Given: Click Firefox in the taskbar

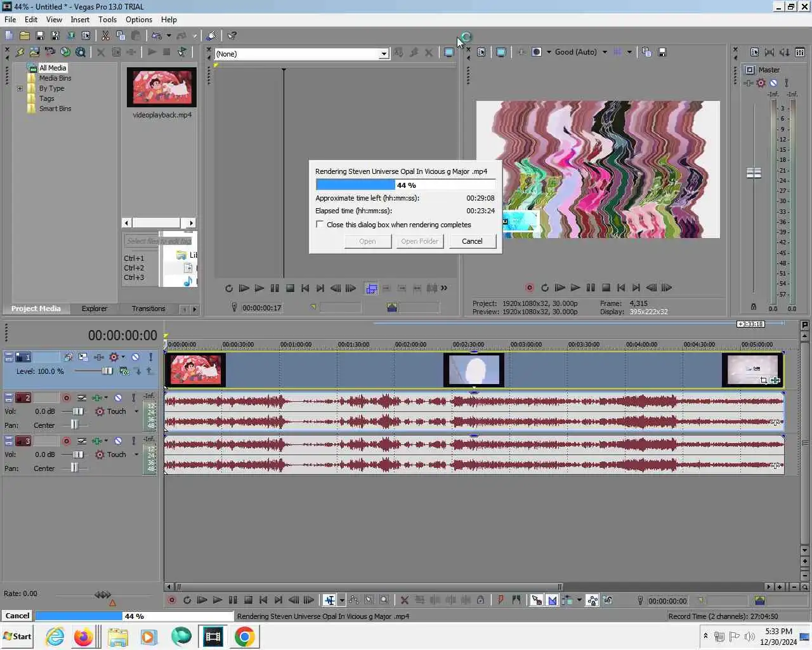Looking at the screenshot, I should pyautogui.click(x=83, y=636).
